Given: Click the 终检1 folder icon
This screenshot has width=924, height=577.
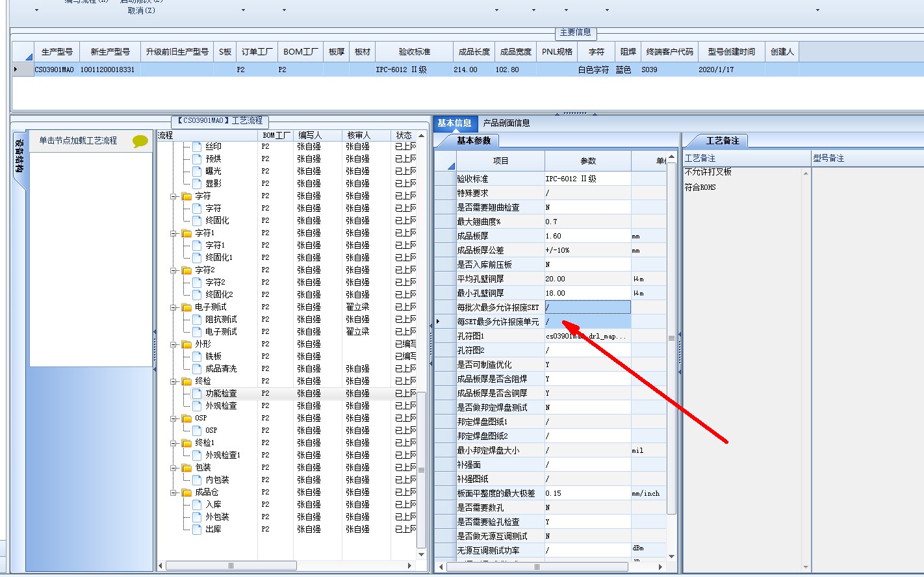Looking at the screenshot, I should pyautogui.click(x=186, y=443).
